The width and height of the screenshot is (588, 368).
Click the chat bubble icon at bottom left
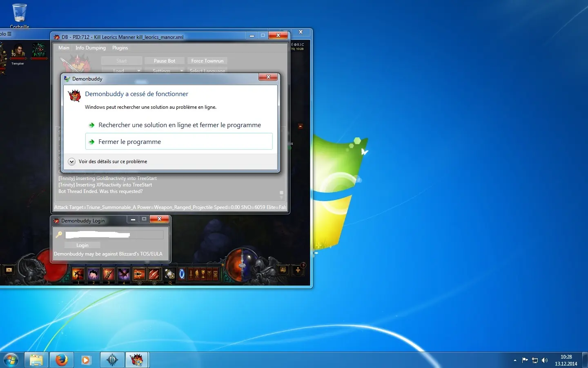tap(9, 270)
